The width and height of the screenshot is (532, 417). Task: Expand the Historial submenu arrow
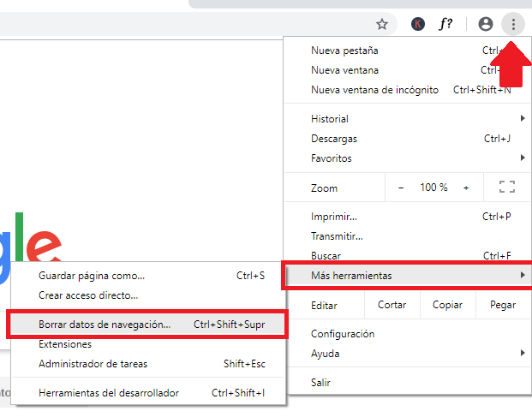click(523, 118)
